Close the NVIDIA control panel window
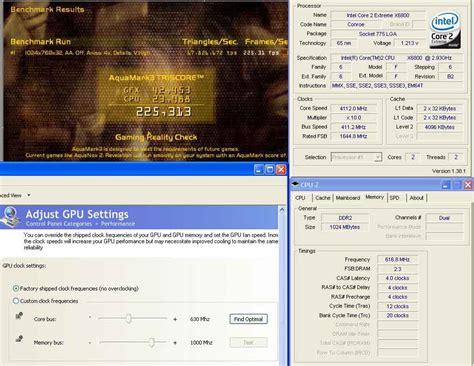 [281, 169]
